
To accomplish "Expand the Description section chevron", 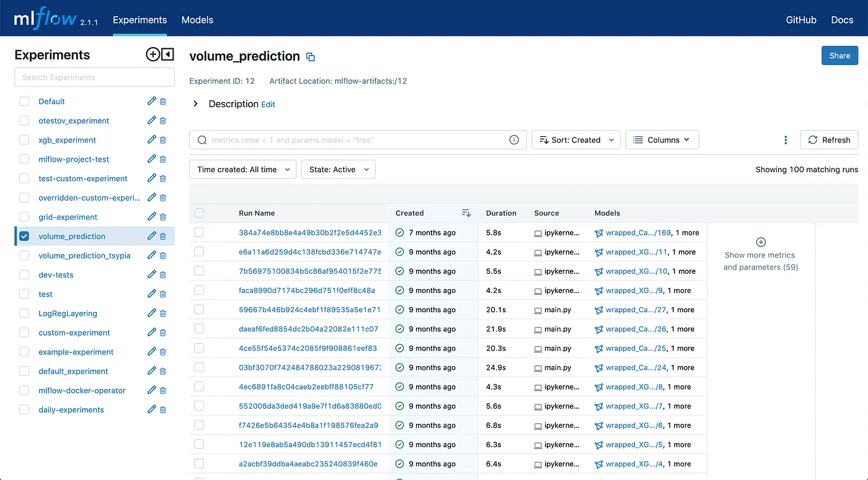I will pyautogui.click(x=195, y=104).
